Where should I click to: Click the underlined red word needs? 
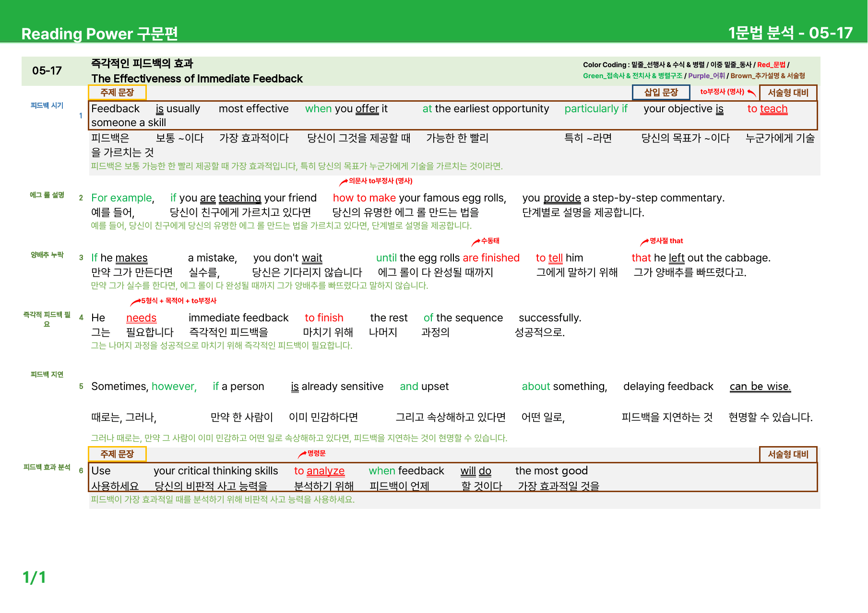point(141,318)
